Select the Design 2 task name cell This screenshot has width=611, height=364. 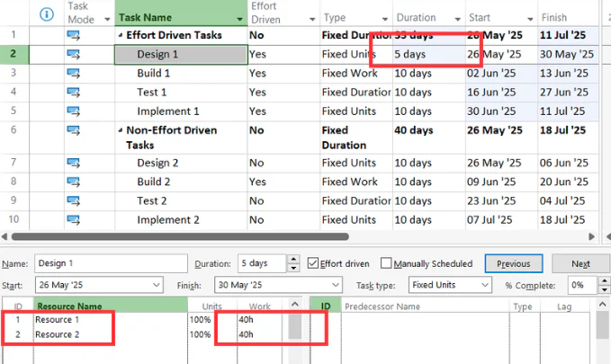(181, 163)
